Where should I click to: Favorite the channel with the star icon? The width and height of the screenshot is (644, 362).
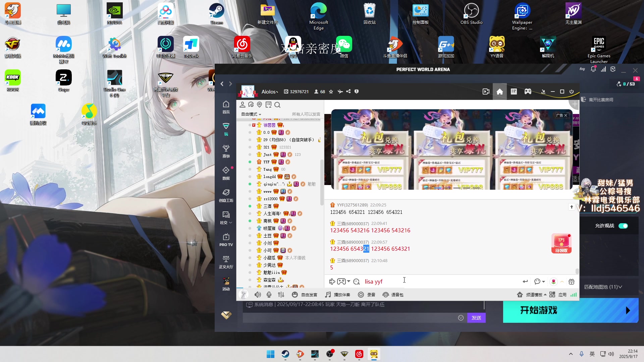331,92
